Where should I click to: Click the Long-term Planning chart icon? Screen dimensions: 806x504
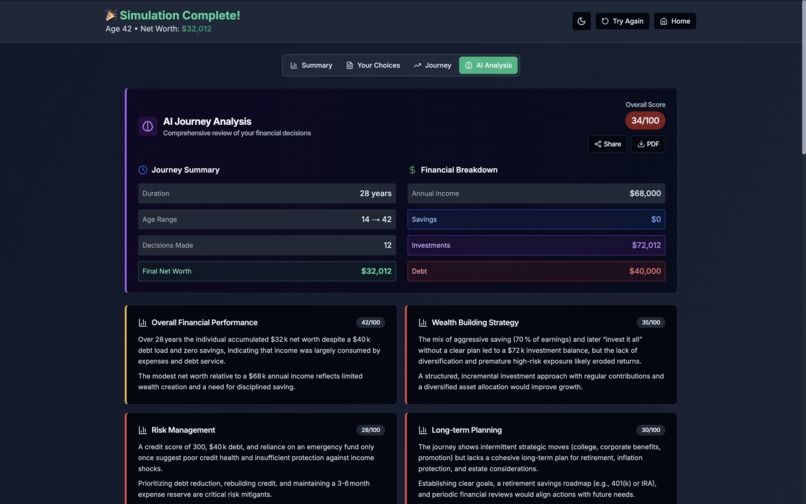coord(423,430)
